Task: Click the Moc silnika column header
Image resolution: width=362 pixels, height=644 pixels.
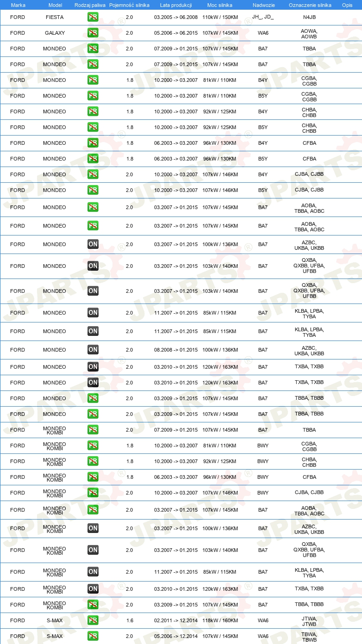Action: pyautogui.click(x=220, y=5)
